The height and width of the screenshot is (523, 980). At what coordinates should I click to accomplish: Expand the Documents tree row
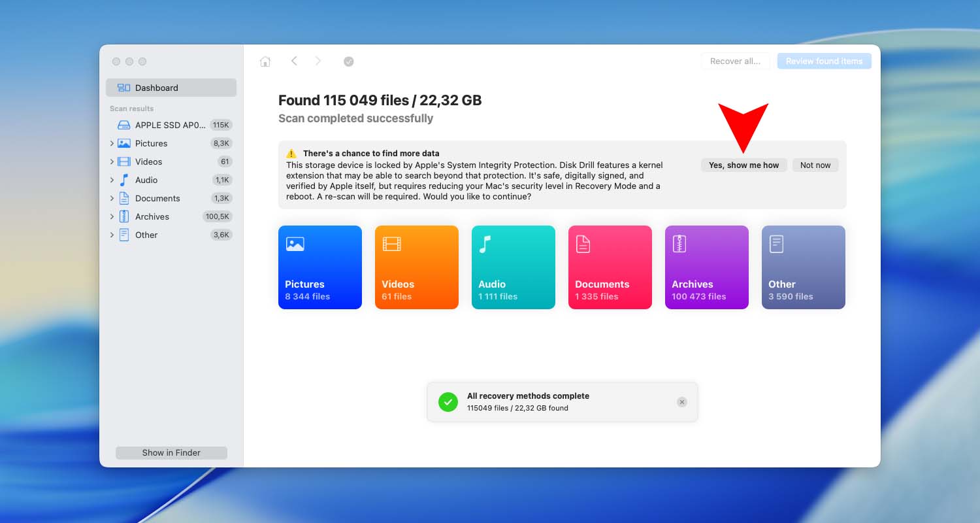click(x=112, y=198)
